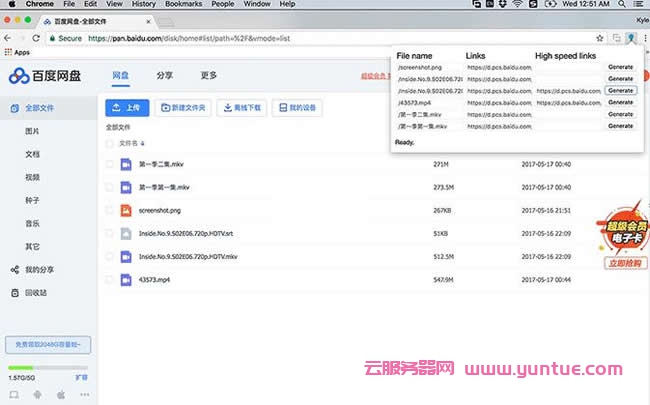The image size is (650, 405).
Task: Click the Apps grid icon in bookmarks bar
Action: coord(9,51)
